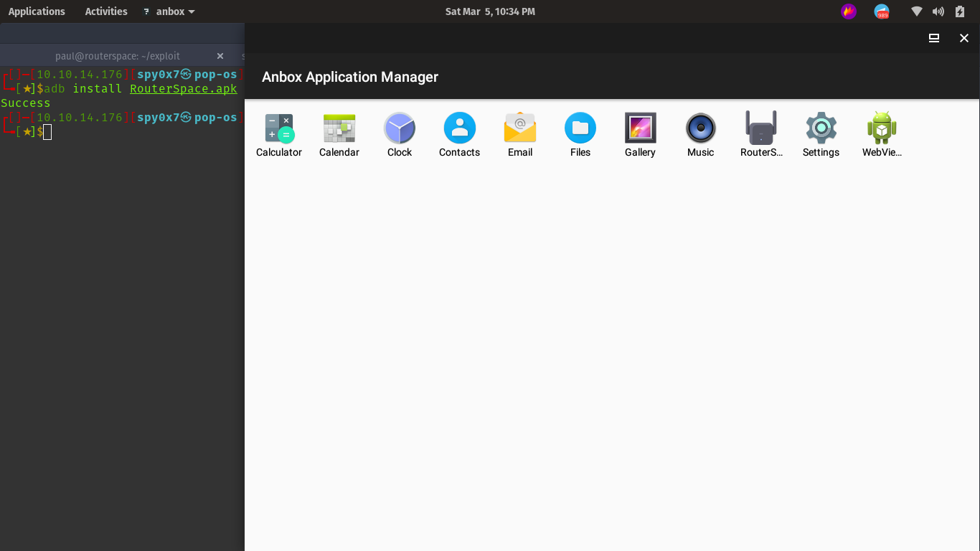Open the RouterSpace.apk link in the terminal
The height and width of the screenshot is (551, 980).
coord(183,88)
